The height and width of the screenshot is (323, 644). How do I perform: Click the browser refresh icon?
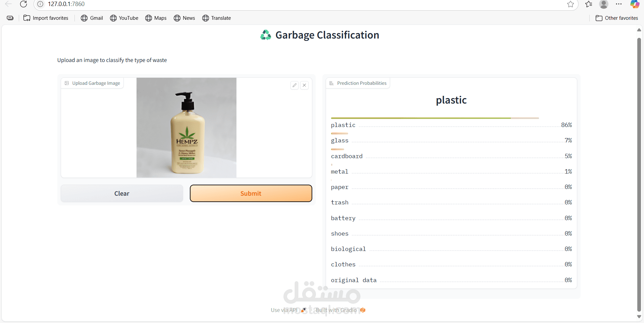coord(23,4)
